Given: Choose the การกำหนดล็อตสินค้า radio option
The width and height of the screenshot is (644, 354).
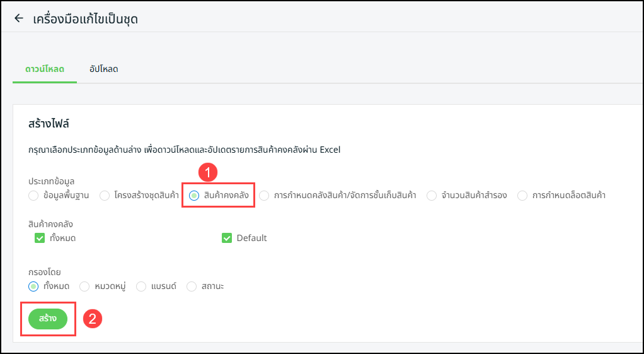Looking at the screenshot, I should tap(522, 196).
